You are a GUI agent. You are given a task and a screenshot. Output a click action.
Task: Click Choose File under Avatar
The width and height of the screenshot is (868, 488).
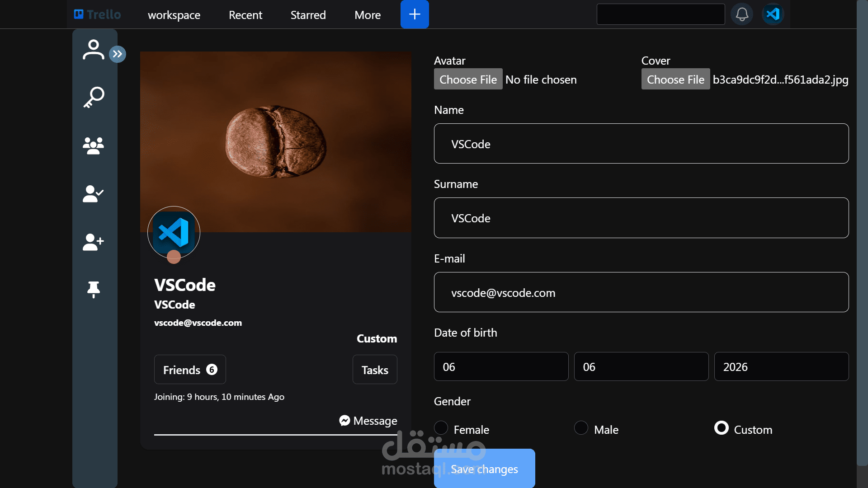point(468,80)
